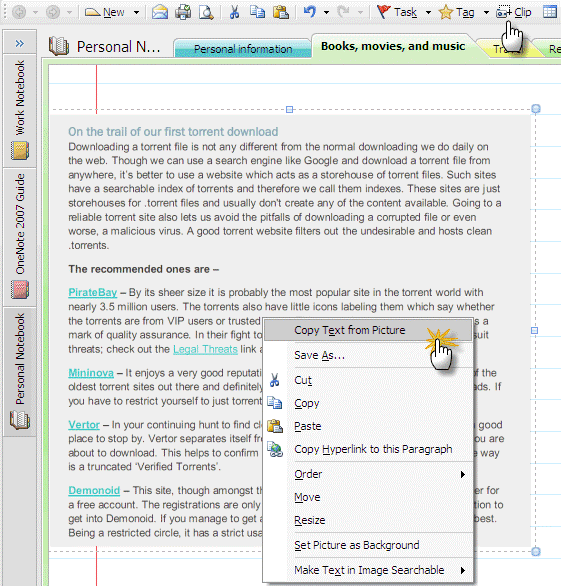Expand the Task flag dropdown arrow
561x586 pixels.
pos(428,12)
